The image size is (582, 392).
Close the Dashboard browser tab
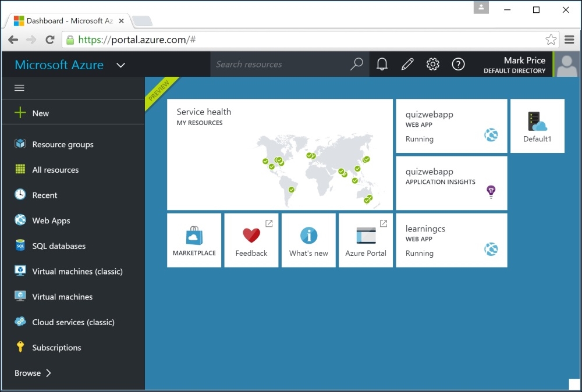[121, 21]
